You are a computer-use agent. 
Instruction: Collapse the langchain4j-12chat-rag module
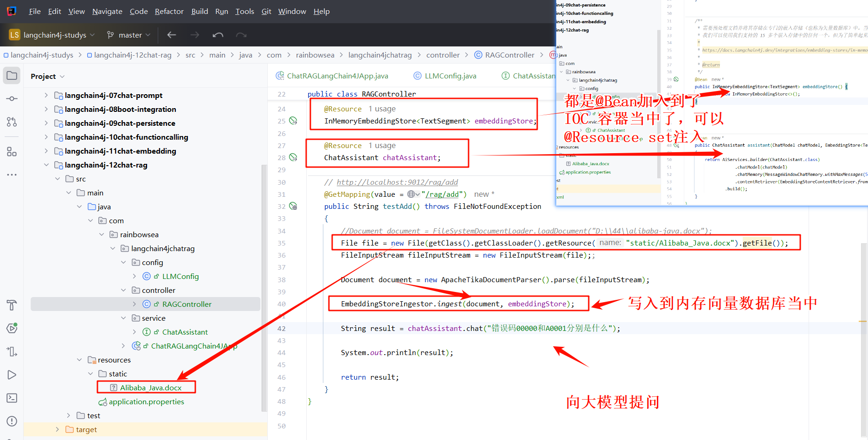point(46,165)
